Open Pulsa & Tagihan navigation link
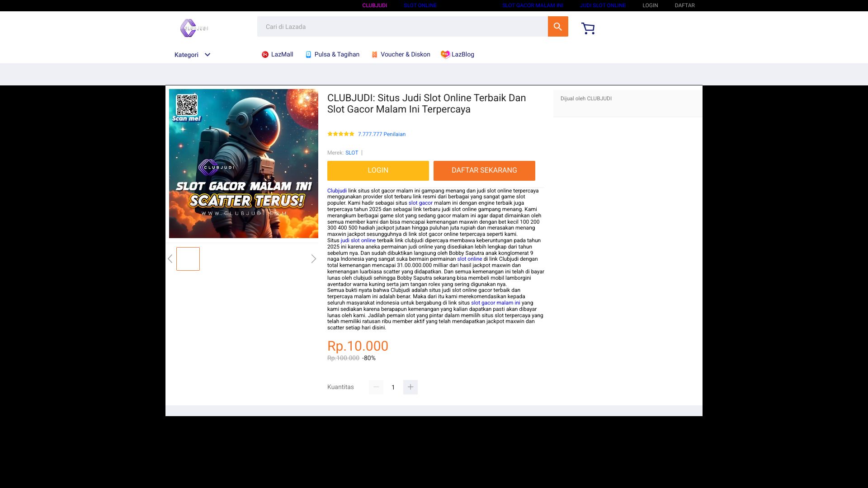The width and height of the screenshot is (868, 488). (x=337, y=55)
